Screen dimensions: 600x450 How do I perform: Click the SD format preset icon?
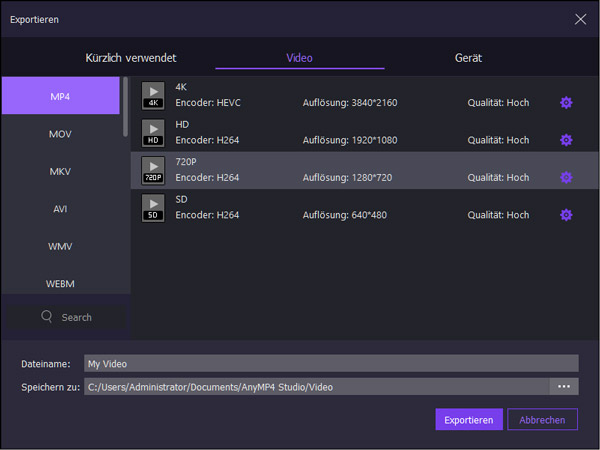(153, 208)
